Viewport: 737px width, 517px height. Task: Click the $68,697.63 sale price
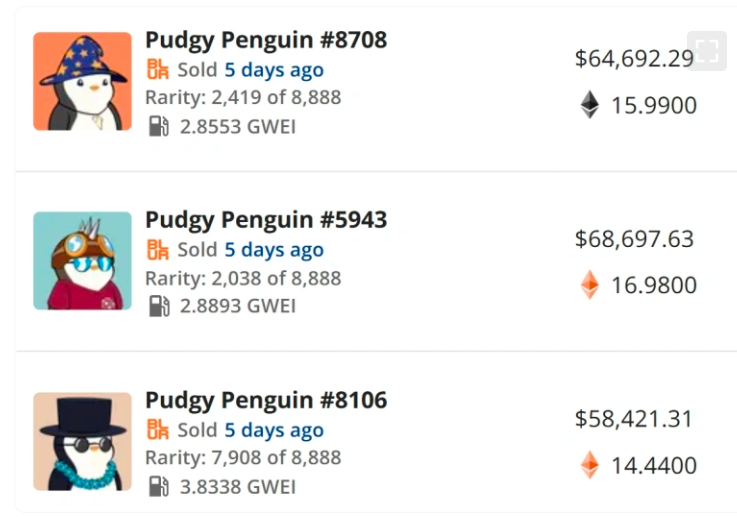(x=634, y=239)
